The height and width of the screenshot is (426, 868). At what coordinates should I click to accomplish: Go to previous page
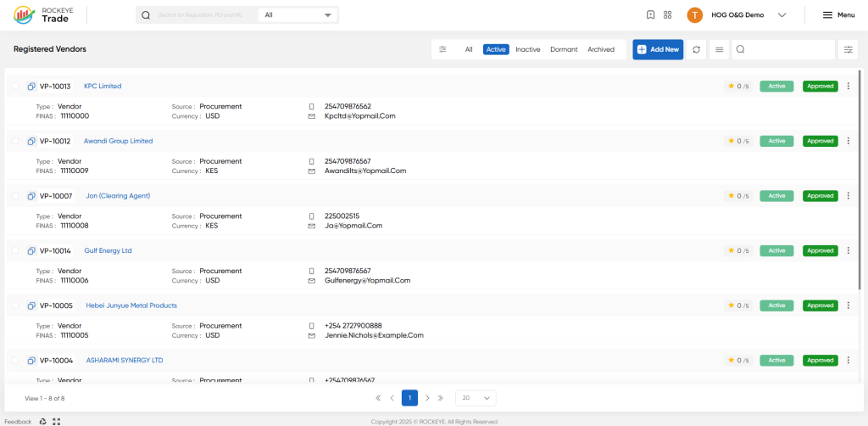[392, 398]
